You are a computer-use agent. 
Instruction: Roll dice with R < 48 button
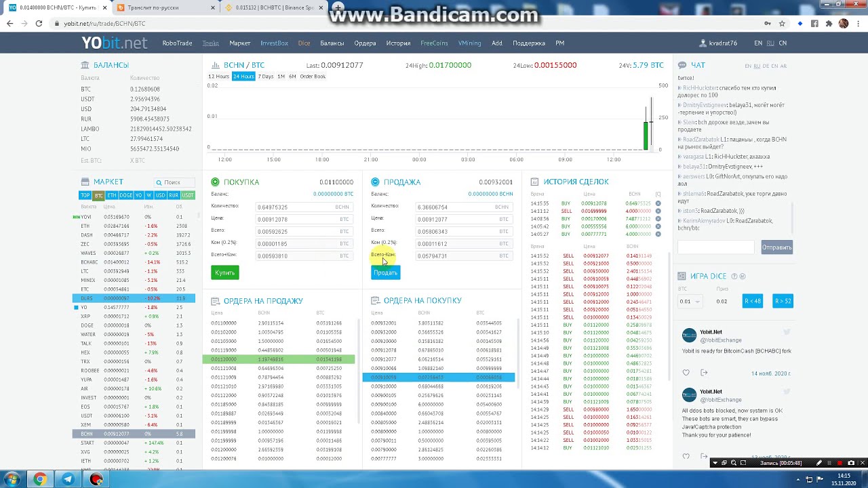753,301
